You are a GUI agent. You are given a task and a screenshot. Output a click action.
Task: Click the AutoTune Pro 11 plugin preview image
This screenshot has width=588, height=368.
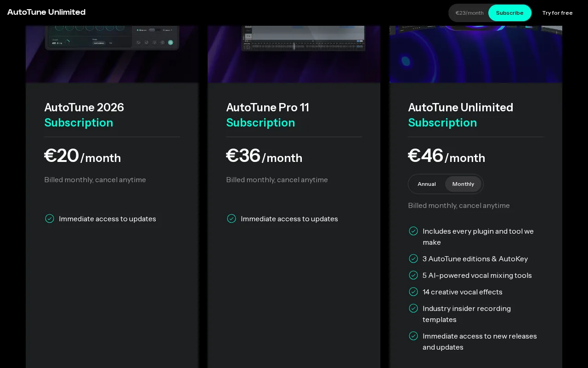(294, 54)
